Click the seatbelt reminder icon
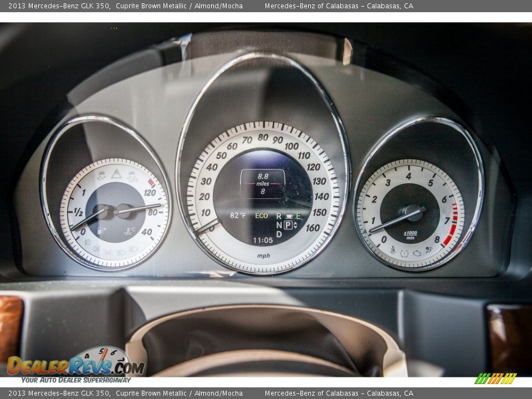This screenshot has height=399, width=532. 393,250
